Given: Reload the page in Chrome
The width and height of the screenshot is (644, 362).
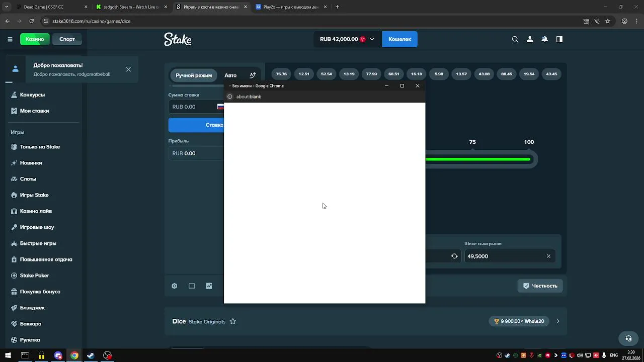Looking at the screenshot, I should 31,21.
